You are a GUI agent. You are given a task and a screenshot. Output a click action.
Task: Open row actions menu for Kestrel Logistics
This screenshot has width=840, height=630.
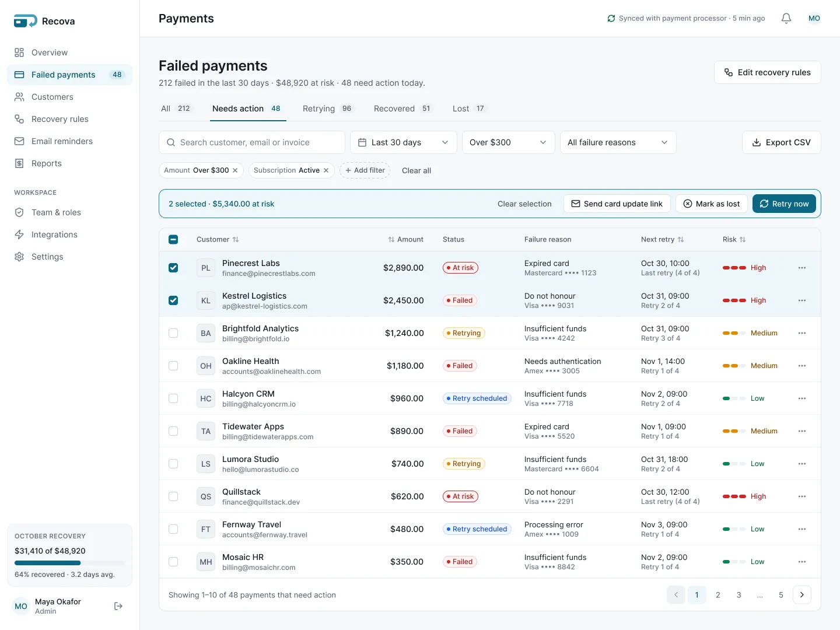coord(802,300)
